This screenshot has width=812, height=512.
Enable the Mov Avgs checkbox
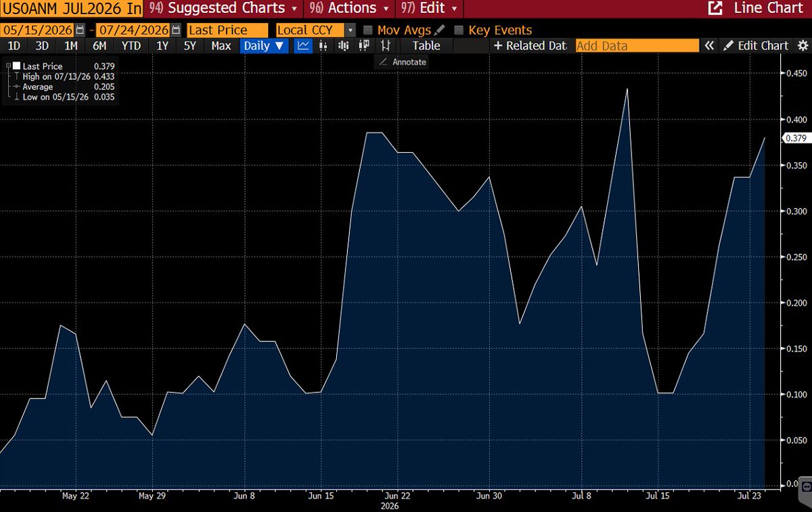[367, 30]
